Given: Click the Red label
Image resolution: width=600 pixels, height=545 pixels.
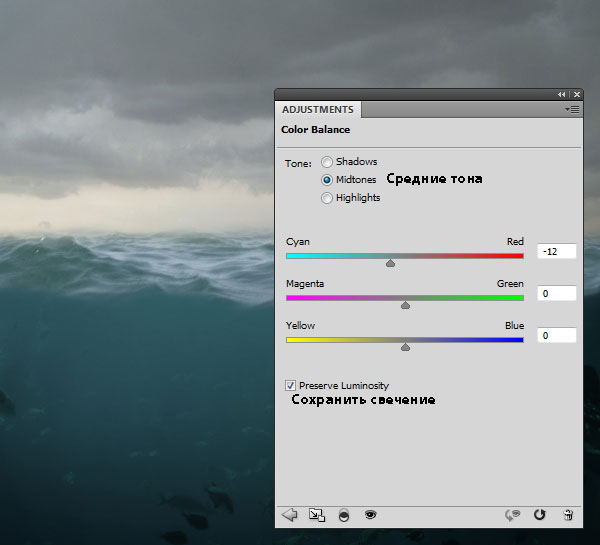Looking at the screenshot, I should click(x=515, y=241).
